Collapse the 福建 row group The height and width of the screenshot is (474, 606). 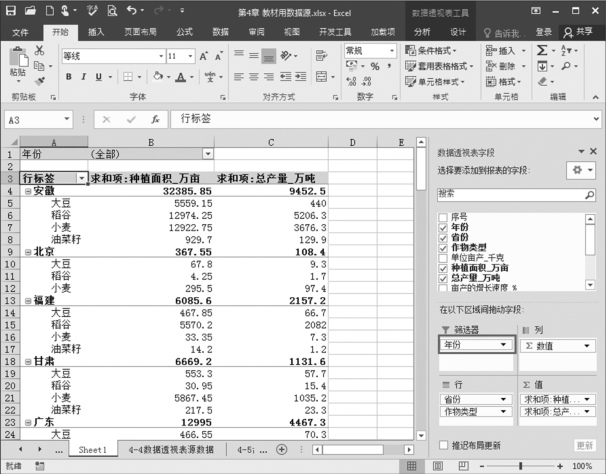click(x=28, y=301)
